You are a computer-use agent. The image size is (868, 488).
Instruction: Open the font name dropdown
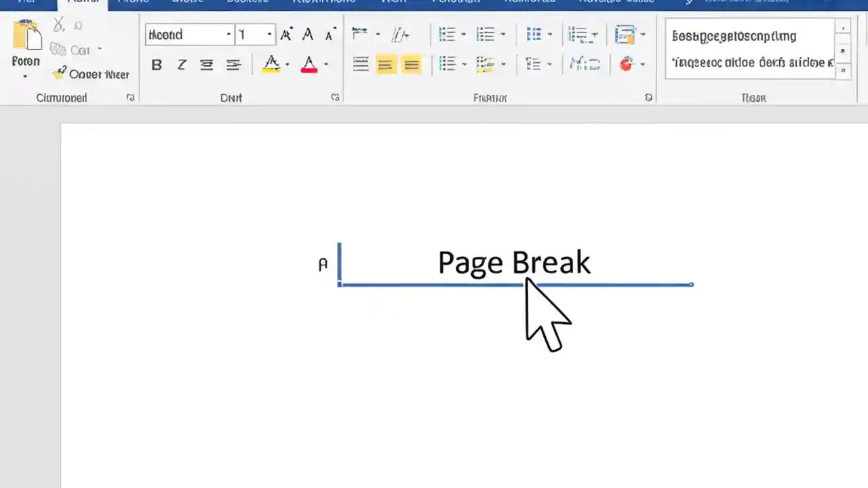pyautogui.click(x=229, y=35)
